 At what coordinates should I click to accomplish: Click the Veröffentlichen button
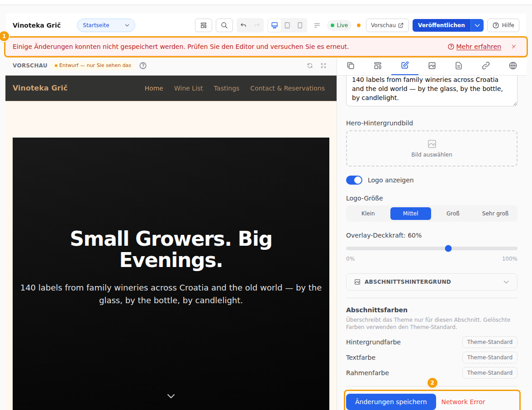[x=442, y=25]
